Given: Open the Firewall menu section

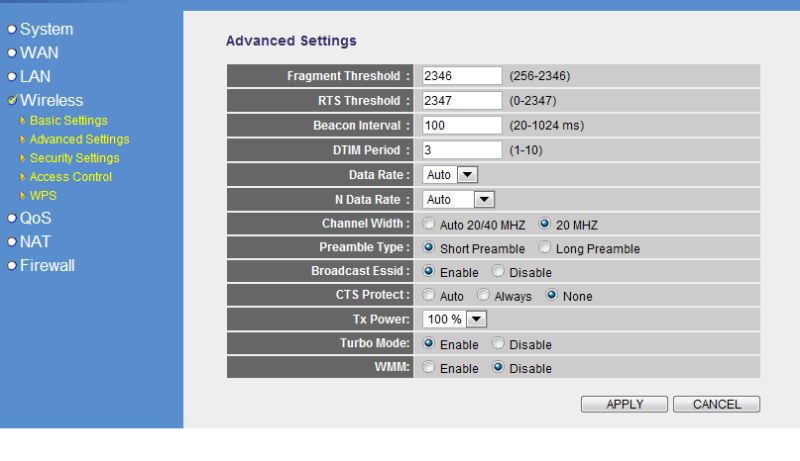Looking at the screenshot, I should coord(47,265).
